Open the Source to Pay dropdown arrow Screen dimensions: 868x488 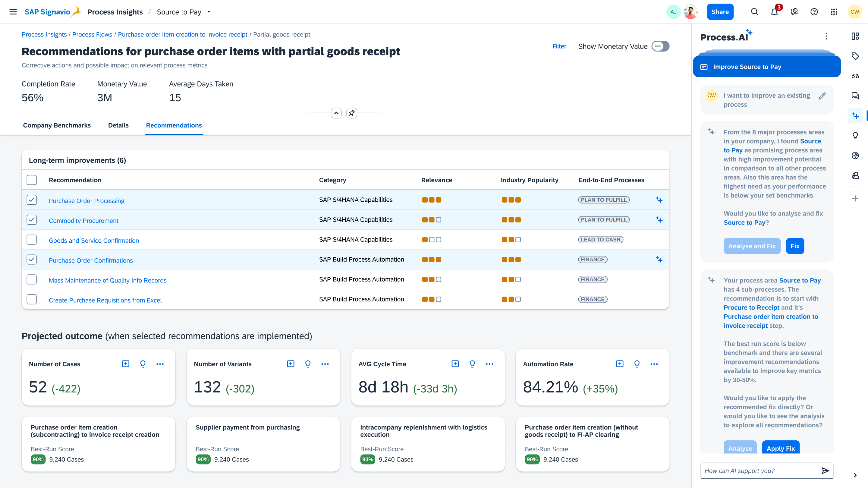[x=209, y=12]
